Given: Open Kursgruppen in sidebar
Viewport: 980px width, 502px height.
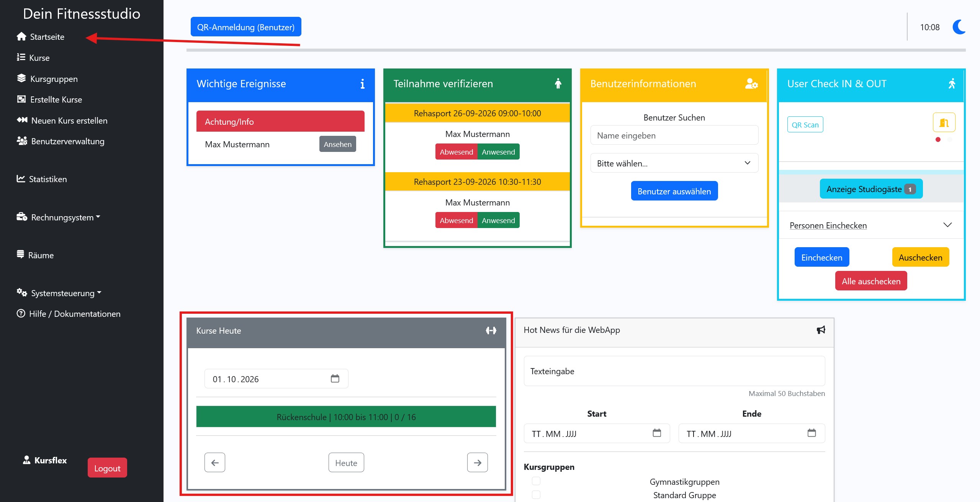Looking at the screenshot, I should tap(47, 79).
